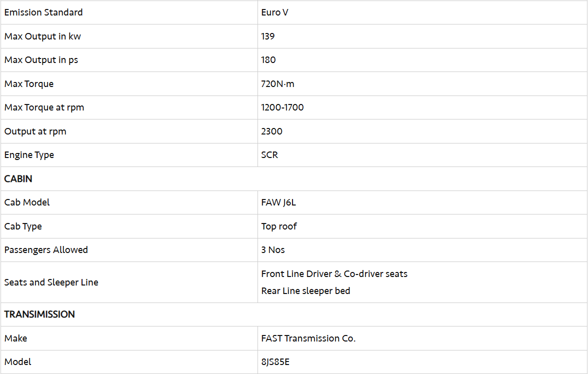Click the Seats and Sleeper Line label

[51, 282]
